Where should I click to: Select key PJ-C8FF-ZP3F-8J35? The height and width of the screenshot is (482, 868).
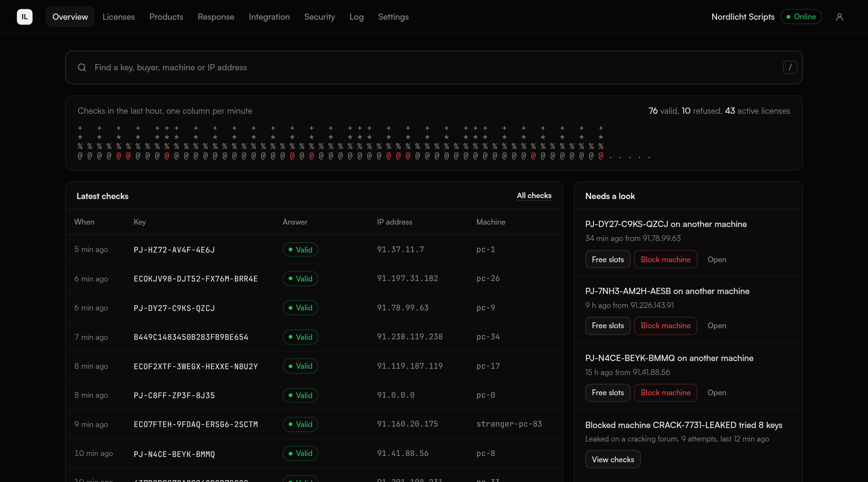click(174, 395)
